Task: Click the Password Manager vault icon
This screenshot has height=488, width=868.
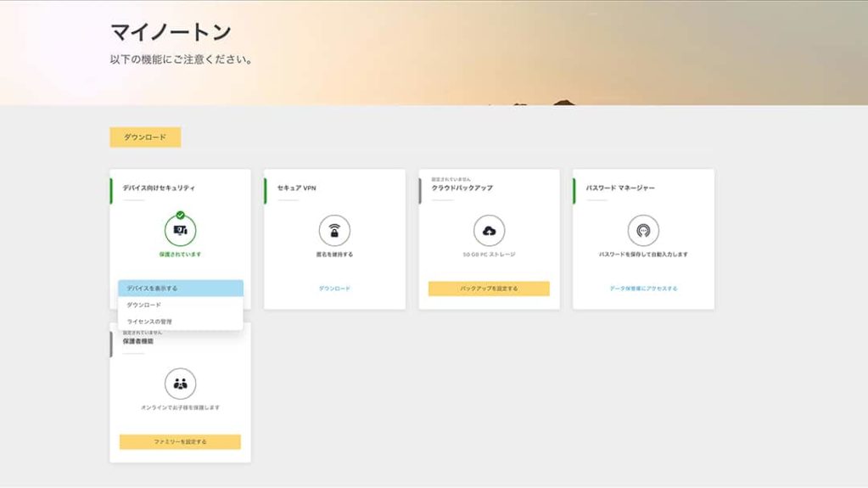Action: [x=643, y=230]
